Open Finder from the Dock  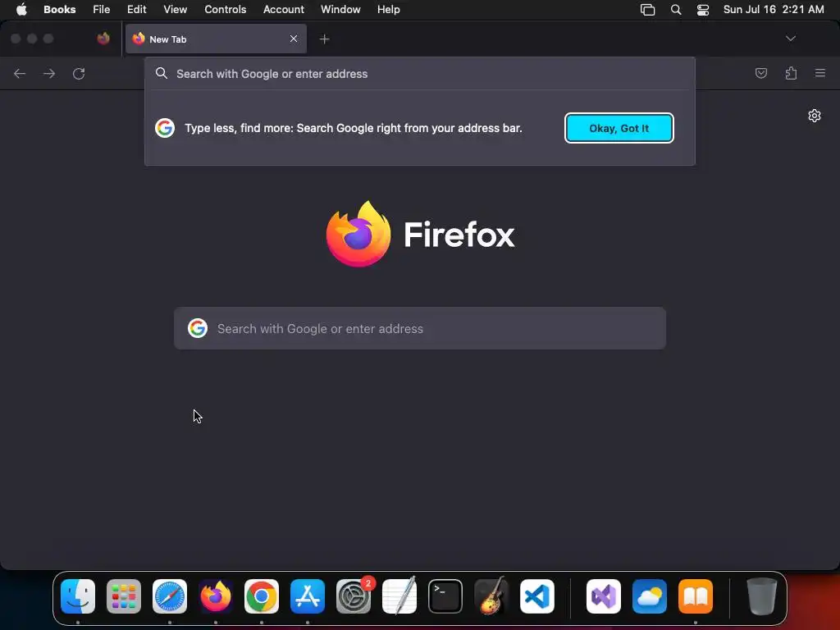[78, 596]
